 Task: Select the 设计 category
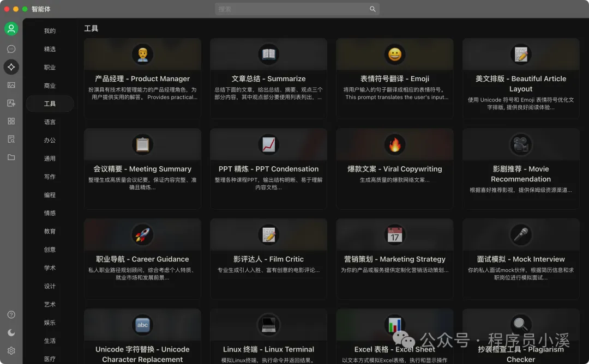50,286
